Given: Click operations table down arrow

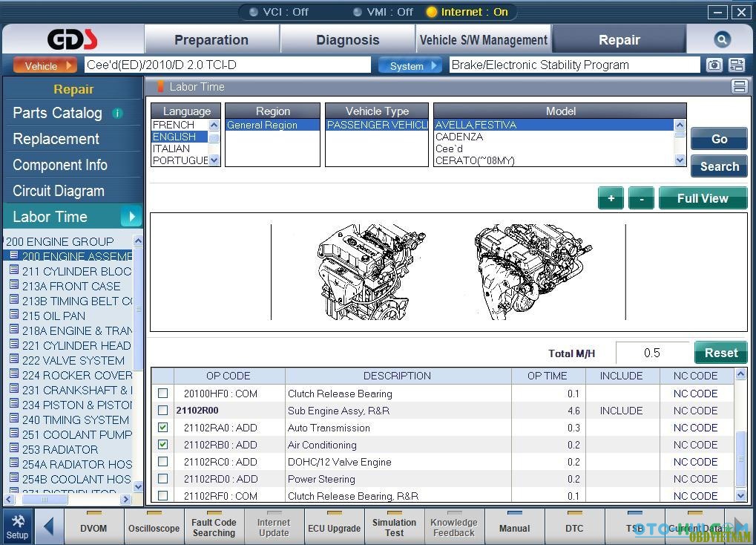Looking at the screenshot, I should (x=740, y=495).
